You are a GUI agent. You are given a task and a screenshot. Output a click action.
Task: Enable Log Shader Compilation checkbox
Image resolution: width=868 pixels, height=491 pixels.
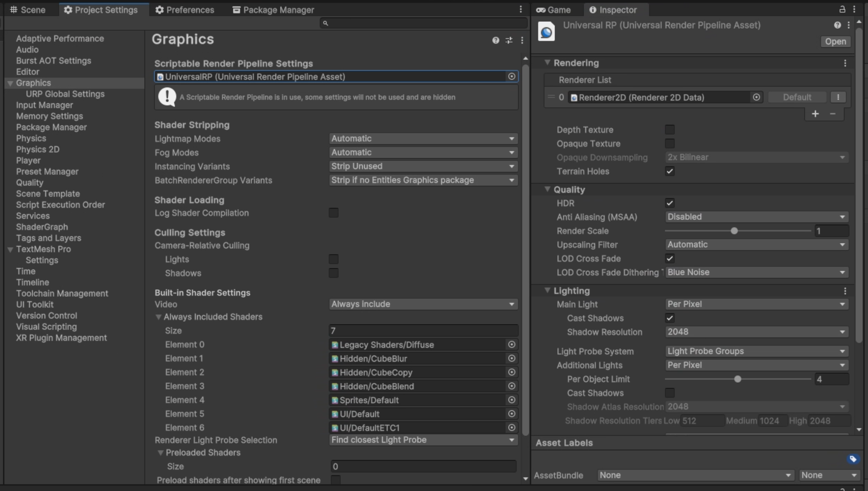(x=333, y=213)
